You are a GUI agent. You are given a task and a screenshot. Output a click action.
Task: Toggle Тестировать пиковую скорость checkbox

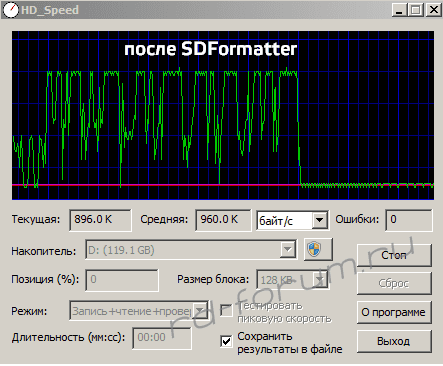[x=227, y=311]
